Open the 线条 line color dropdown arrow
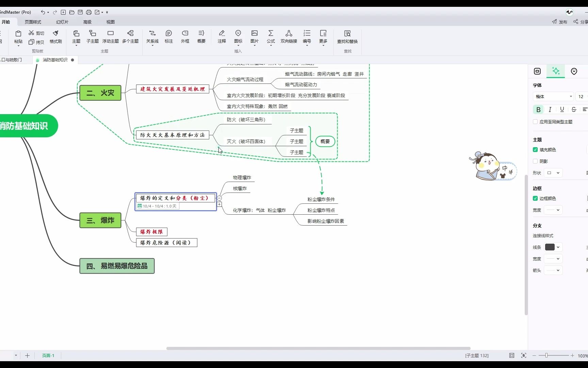This screenshot has width=588, height=368. [558, 247]
